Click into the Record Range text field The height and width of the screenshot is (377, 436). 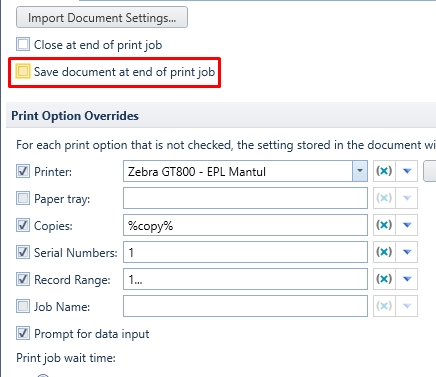tap(245, 279)
